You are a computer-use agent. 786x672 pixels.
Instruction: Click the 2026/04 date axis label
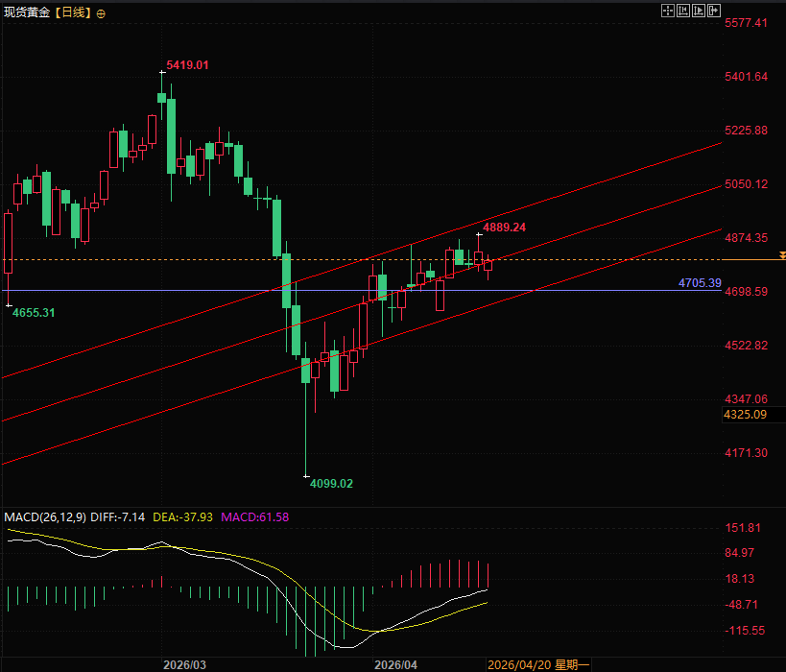(395, 665)
